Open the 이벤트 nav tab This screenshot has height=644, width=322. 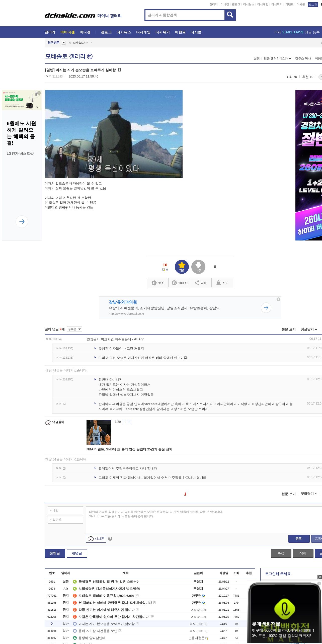[180, 32]
